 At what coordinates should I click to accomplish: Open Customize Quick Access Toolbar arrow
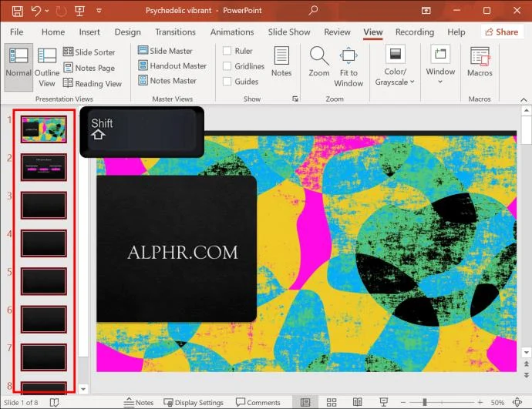(x=99, y=11)
